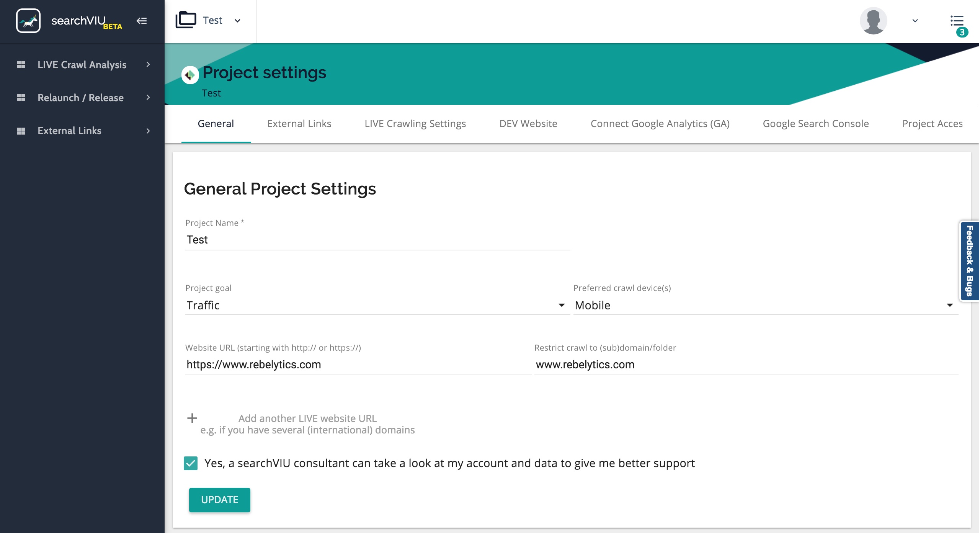Click the project folder icon
Image resolution: width=980 pixels, height=533 pixels.
186,20
